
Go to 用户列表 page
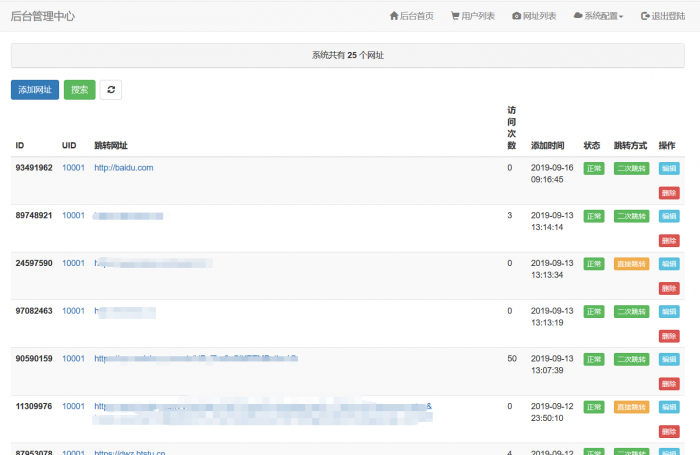472,16
